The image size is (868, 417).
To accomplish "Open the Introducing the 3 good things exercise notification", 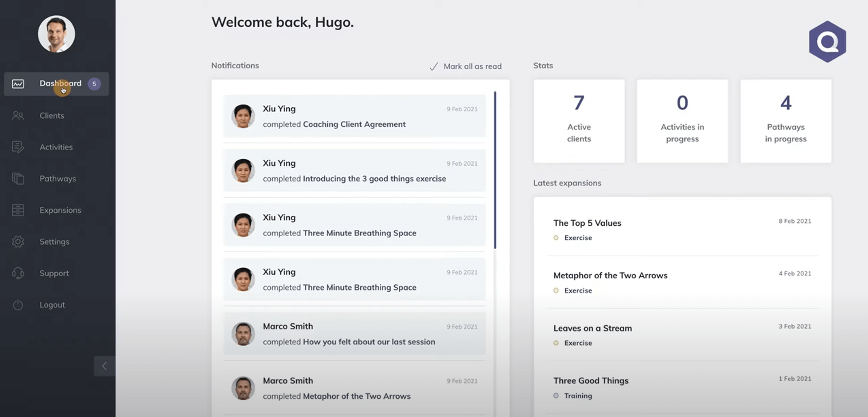I will [x=354, y=171].
